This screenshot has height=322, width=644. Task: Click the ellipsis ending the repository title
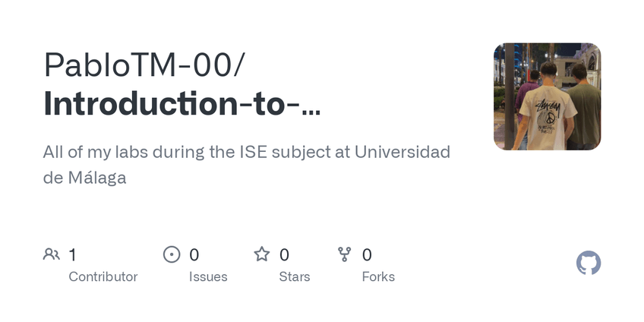point(311,106)
